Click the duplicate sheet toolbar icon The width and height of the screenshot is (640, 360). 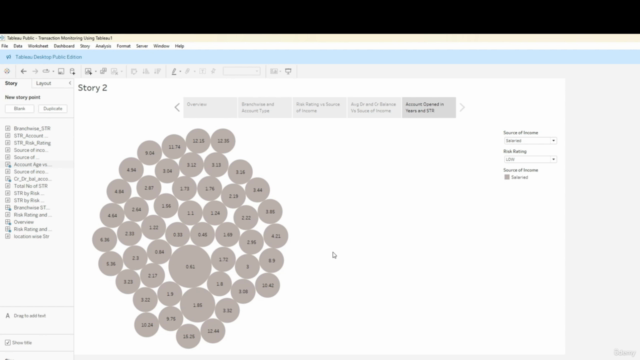(x=103, y=71)
